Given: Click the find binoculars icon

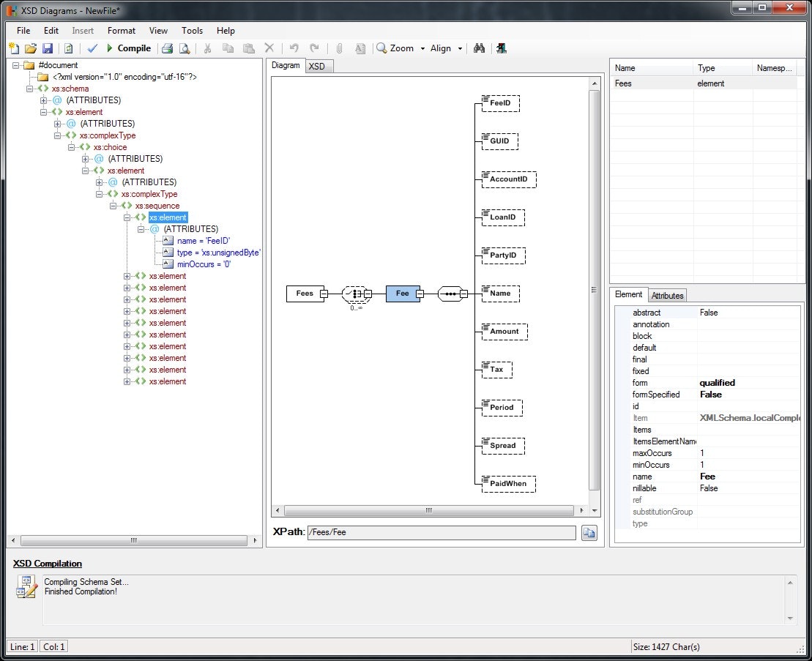Looking at the screenshot, I should (x=480, y=48).
